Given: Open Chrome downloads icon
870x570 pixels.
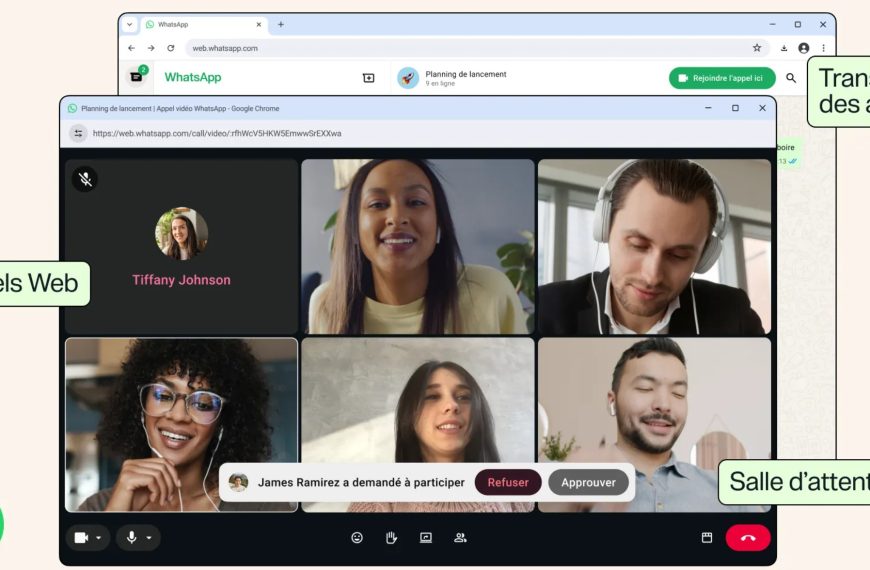Looking at the screenshot, I should tap(783, 48).
